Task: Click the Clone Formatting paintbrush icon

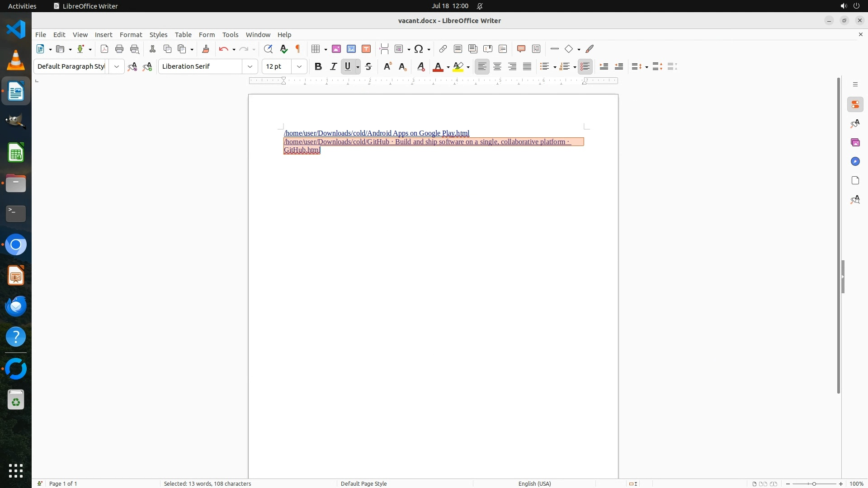Action: 206,49
